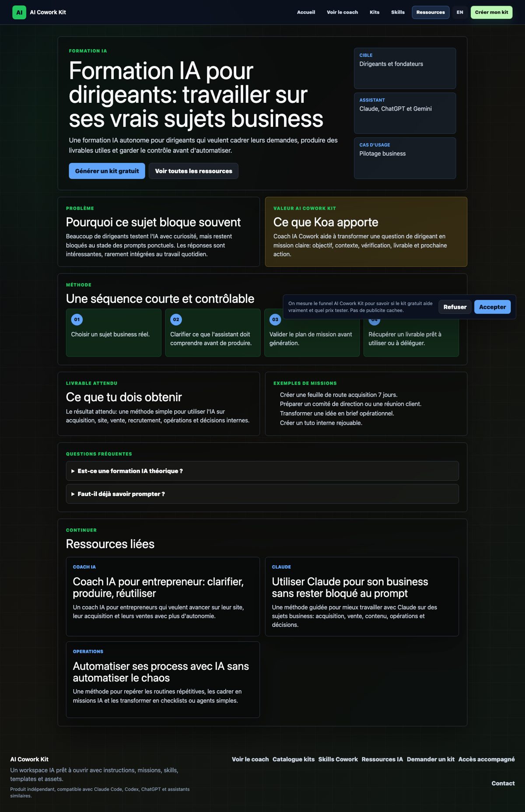Accept the funnel tracking banner
Image resolution: width=525 pixels, height=812 pixels.
coord(492,307)
